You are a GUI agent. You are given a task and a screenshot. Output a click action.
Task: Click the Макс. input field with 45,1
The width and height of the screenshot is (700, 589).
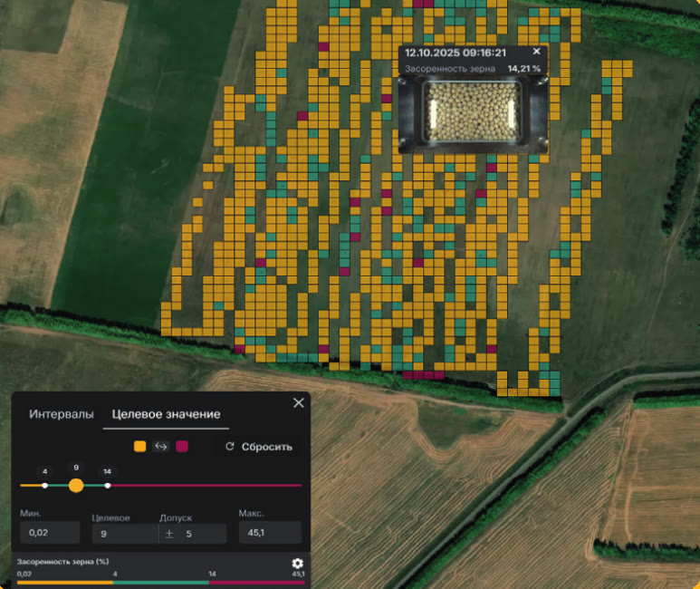[270, 532]
